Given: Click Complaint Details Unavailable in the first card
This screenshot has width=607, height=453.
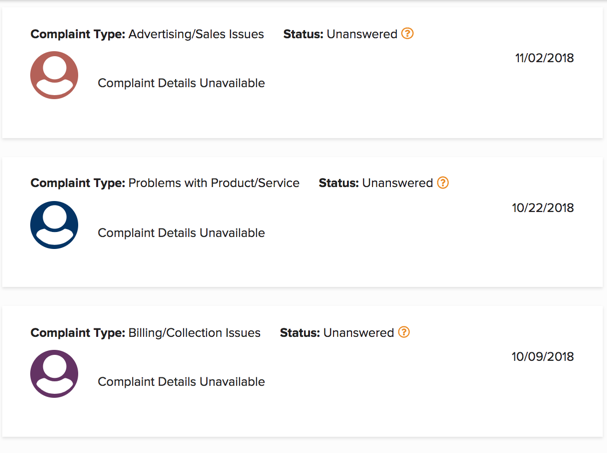Looking at the screenshot, I should (x=181, y=83).
